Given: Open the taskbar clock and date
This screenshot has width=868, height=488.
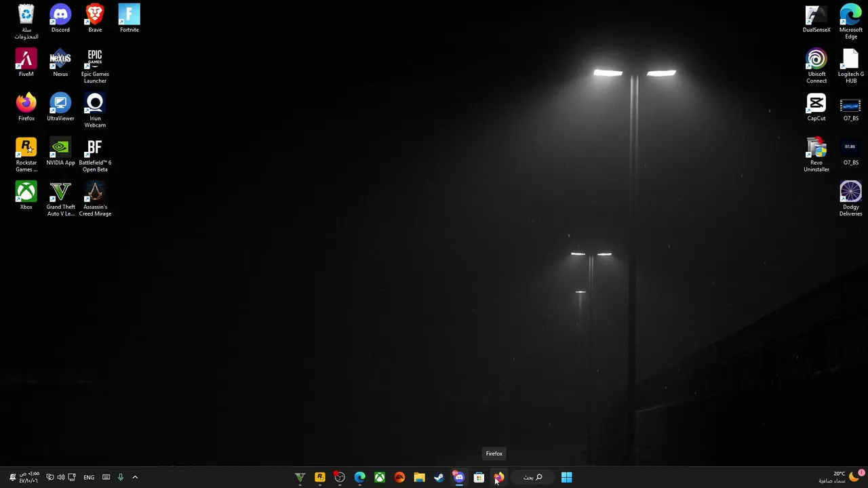Looking at the screenshot, I should 29,477.
